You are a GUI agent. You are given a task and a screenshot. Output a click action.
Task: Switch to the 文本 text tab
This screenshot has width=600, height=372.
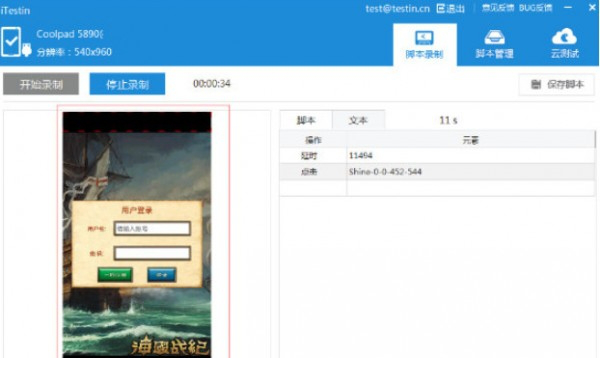[x=359, y=121]
